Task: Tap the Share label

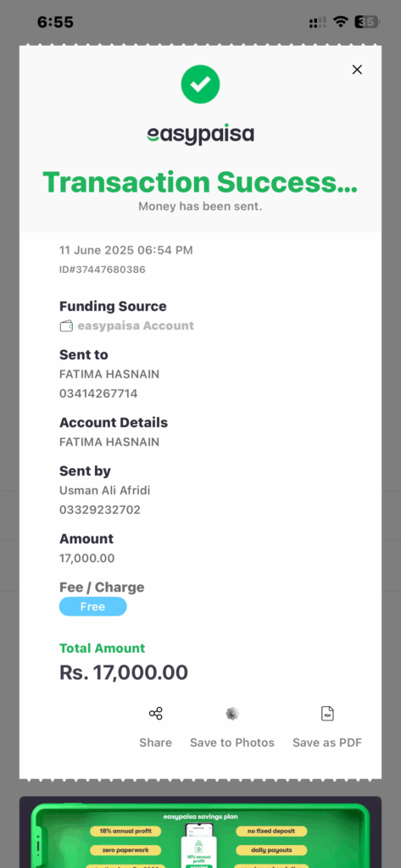Action: point(156,743)
